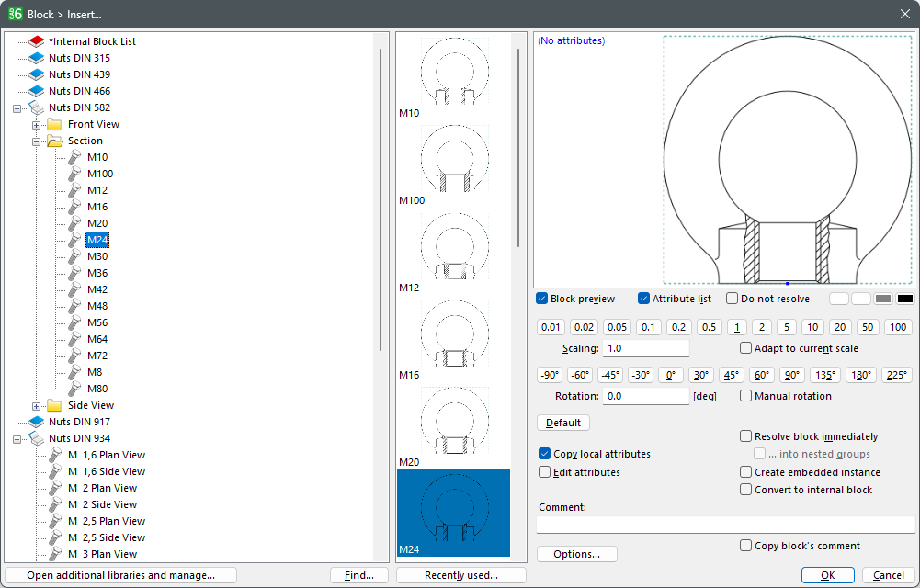
Task: Enable Manual rotation checkbox
Action: 745,396
